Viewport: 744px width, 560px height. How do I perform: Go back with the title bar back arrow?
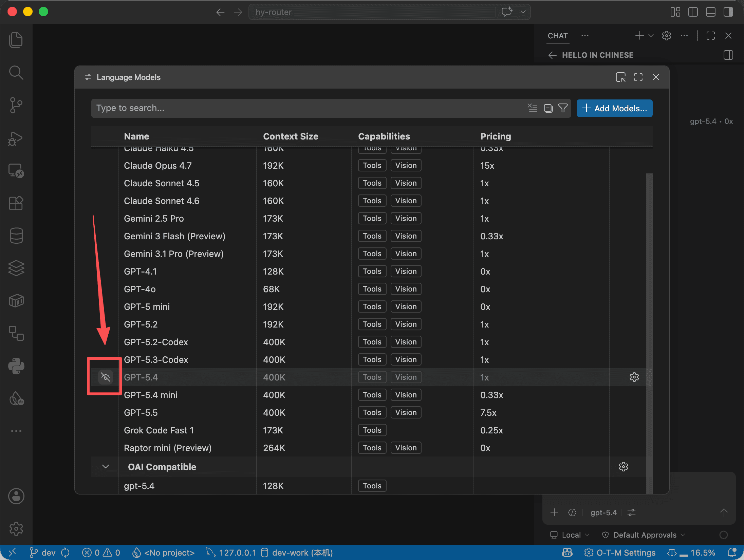(x=221, y=12)
